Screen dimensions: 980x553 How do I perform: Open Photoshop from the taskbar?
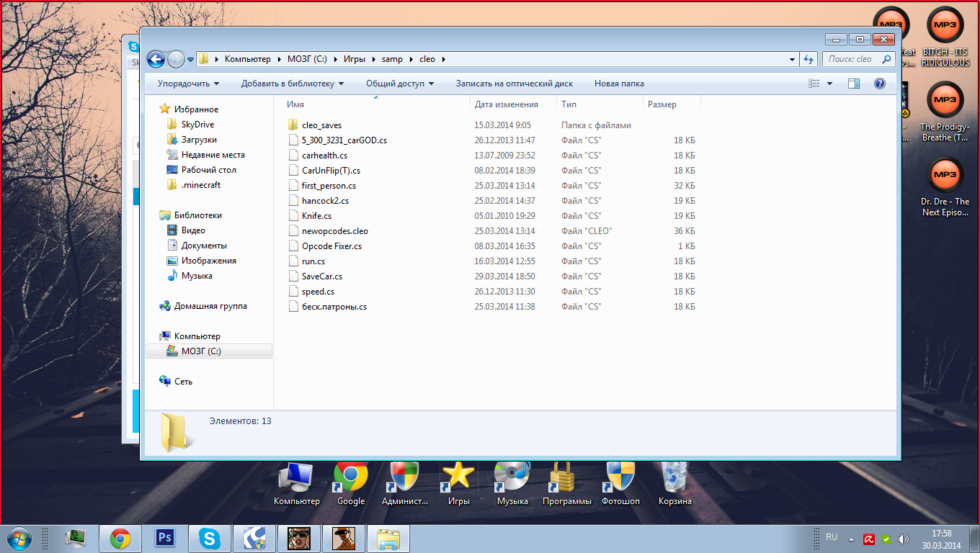[165, 538]
